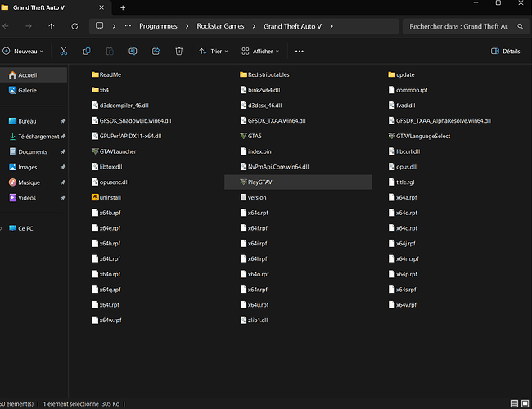Expand chevron after Programmes breadcrumb
The image size is (532, 409).
pos(187,26)
